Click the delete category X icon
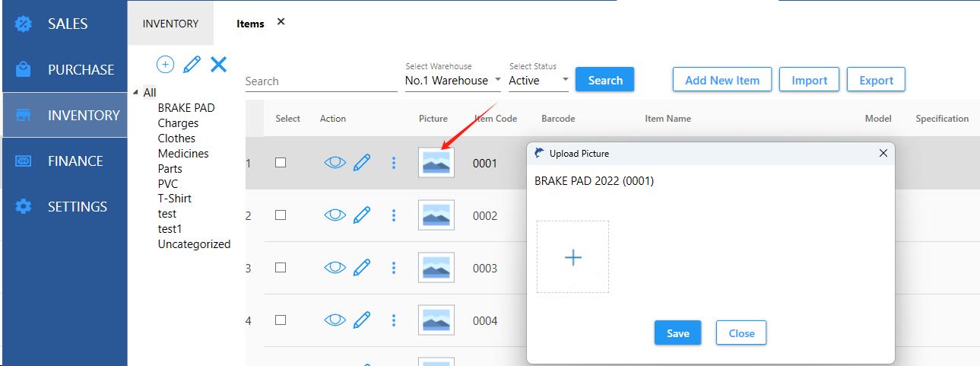 click(x=218, y=65)
